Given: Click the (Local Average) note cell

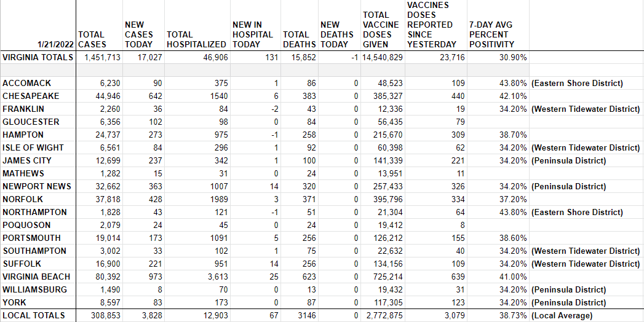Looking at the screenshot, I should coord(560,315).
